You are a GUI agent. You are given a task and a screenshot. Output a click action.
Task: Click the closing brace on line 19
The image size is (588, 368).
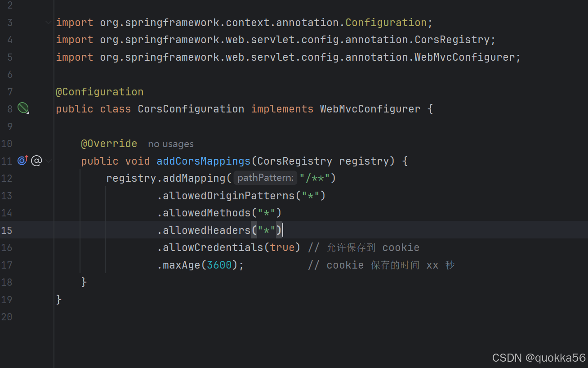click(x=58, y=299)
